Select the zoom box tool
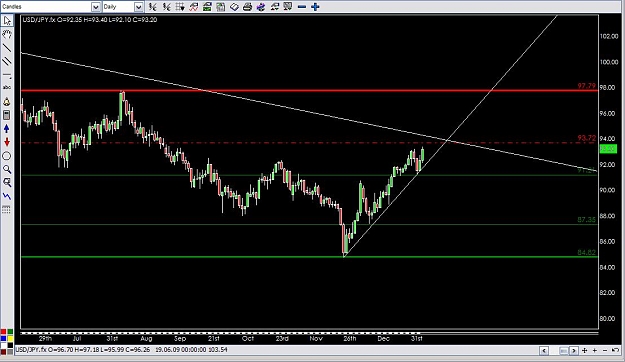This screenshot has width=625, height=362. click(x=7, y=183)
